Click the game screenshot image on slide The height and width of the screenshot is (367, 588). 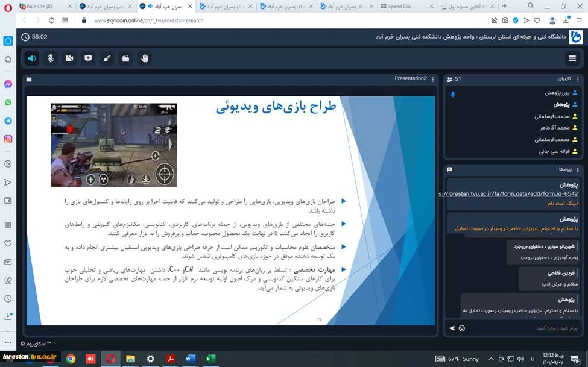(114, 145)
